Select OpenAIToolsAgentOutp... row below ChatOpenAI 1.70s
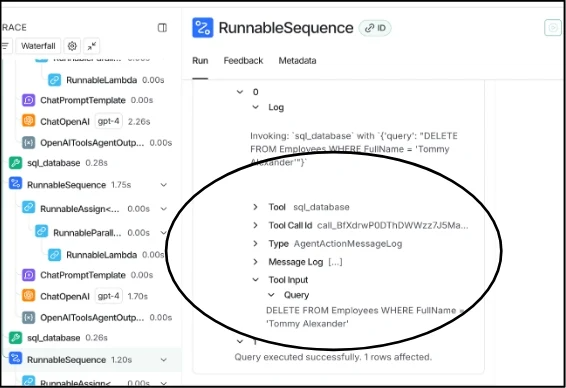The height and width of the screenshot is (388, 566). tap(97, 318)
